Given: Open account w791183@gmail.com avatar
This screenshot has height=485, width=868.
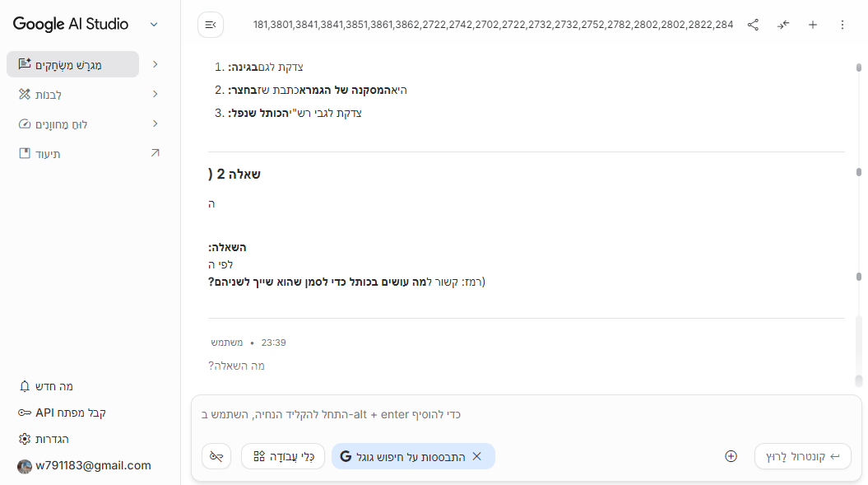Looking at the screenshot, I should [x=25, y=466].
